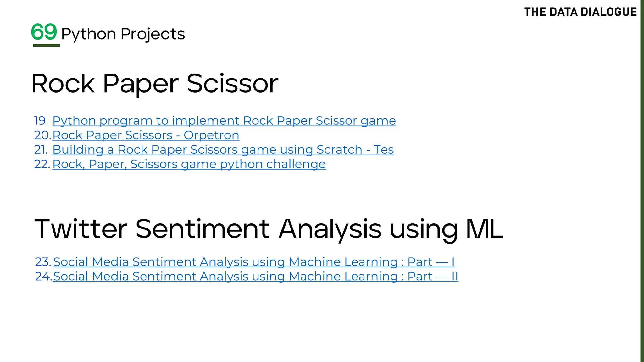Viewport: 644px width, 362px height.
Task: Select the list number 20
Action: click(42, 135)
